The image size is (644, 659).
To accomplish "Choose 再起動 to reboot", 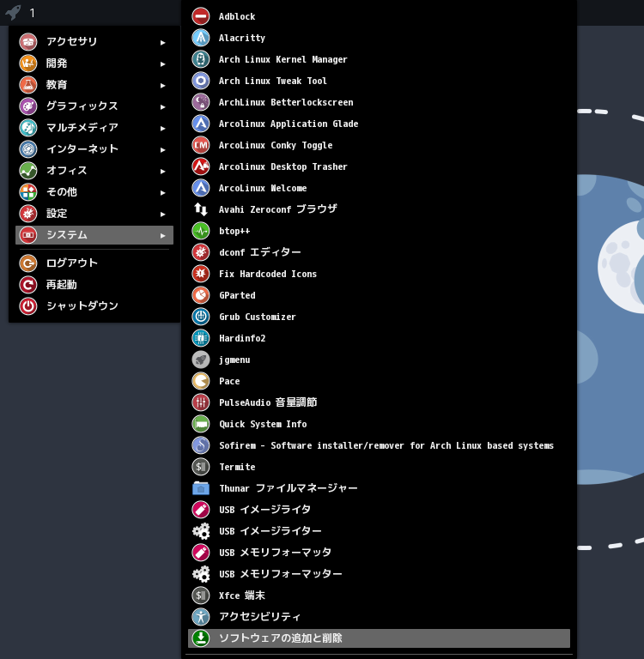I will [94, 285].
